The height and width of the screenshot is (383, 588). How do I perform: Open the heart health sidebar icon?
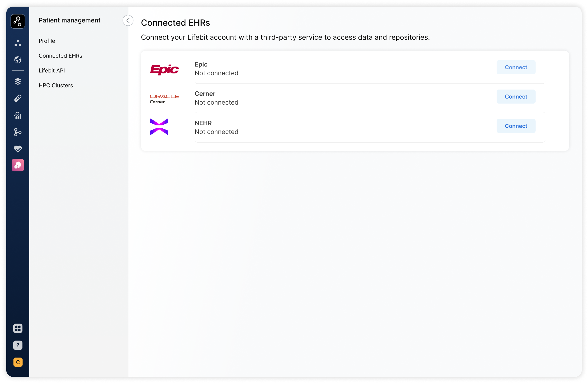[18, 149]
